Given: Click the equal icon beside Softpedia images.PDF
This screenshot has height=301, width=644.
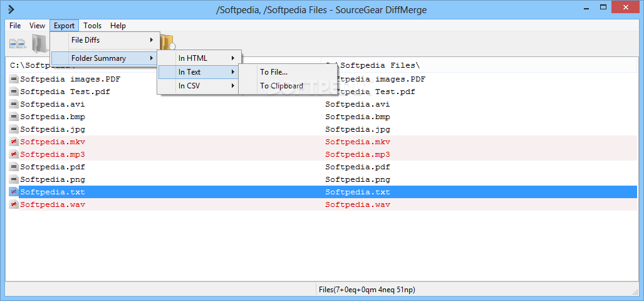Looking at the screenshot, I should (x=14, y=79).
